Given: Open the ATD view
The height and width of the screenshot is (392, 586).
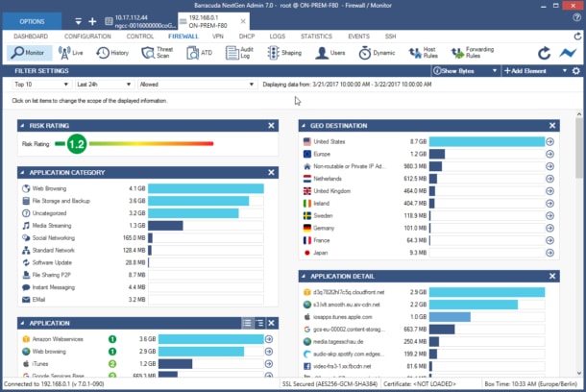Looking at the screenshot, I should point(200,53).
